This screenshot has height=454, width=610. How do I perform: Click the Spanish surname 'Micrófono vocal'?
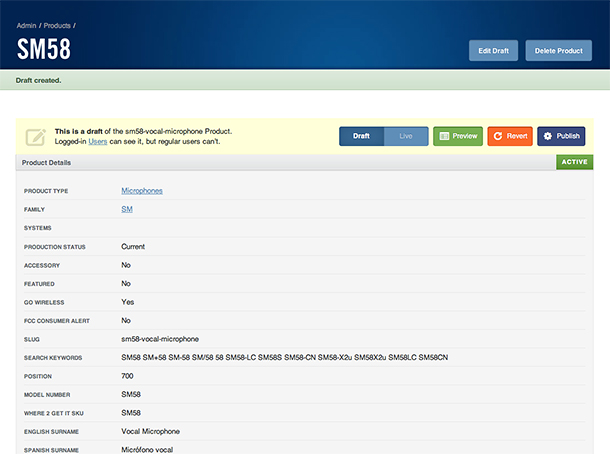pos(147,450)
